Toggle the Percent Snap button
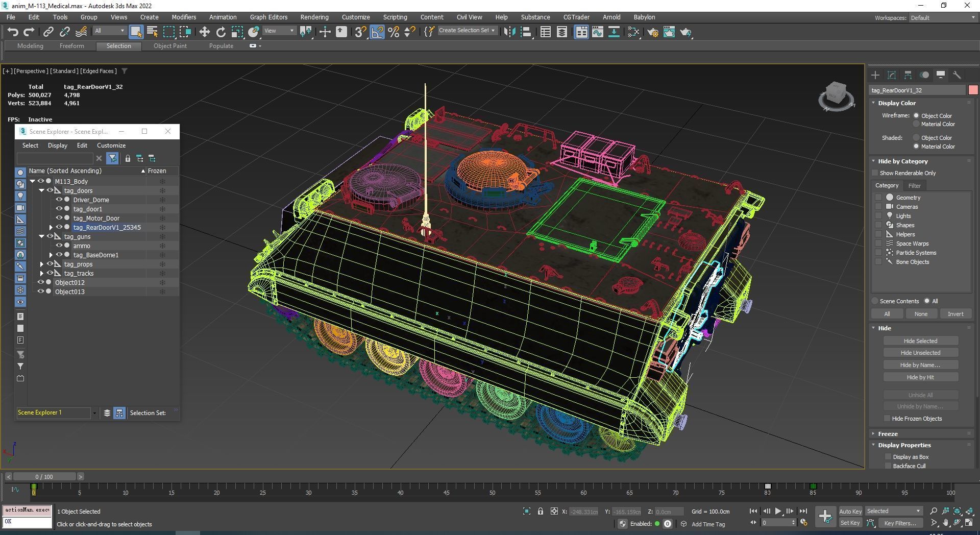This screenshot has height=535, width=980. pyautogui.click(x=394, y=32)
